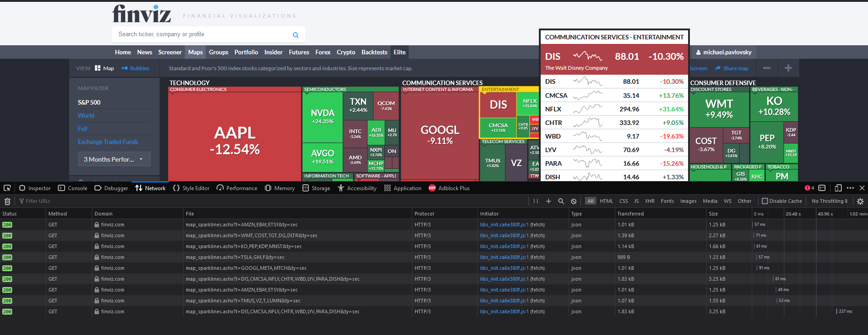Expand the DevTools three-dots options menu
868x335 pixels.
pos(850,188)
